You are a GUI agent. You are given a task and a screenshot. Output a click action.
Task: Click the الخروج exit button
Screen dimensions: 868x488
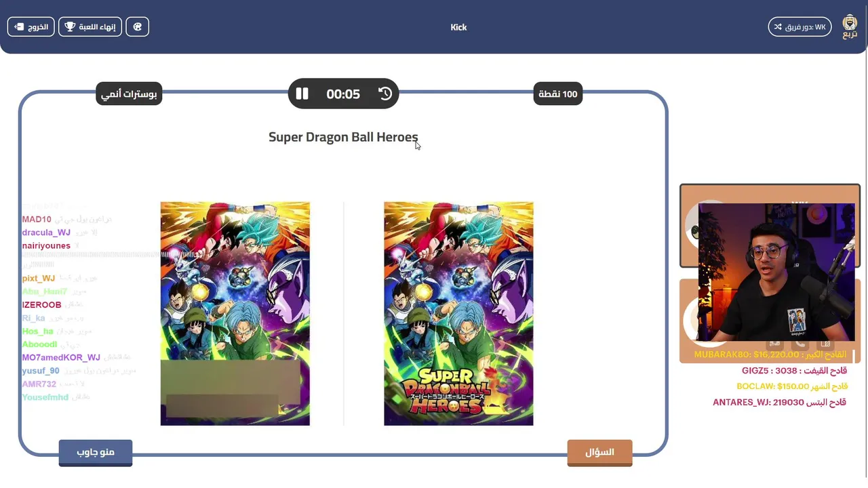click(x=31, y=27)
